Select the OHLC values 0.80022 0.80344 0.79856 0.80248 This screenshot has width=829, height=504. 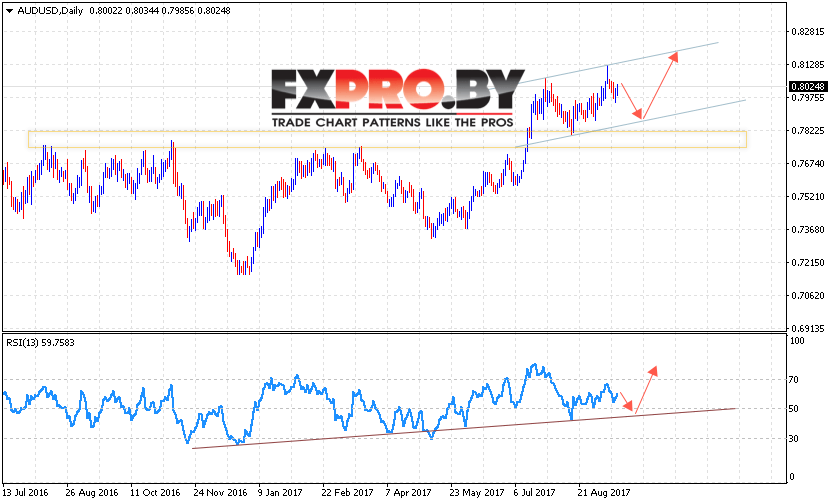pyautogui.click(x=160, y=11)
